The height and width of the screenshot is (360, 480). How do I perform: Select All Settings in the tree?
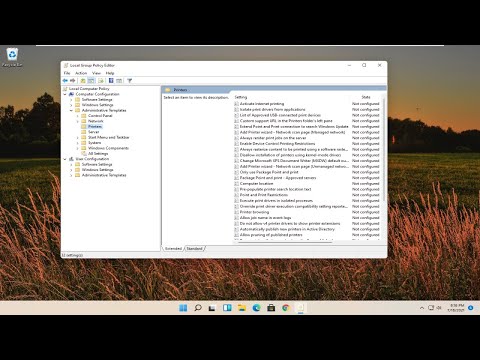[98, 154]
